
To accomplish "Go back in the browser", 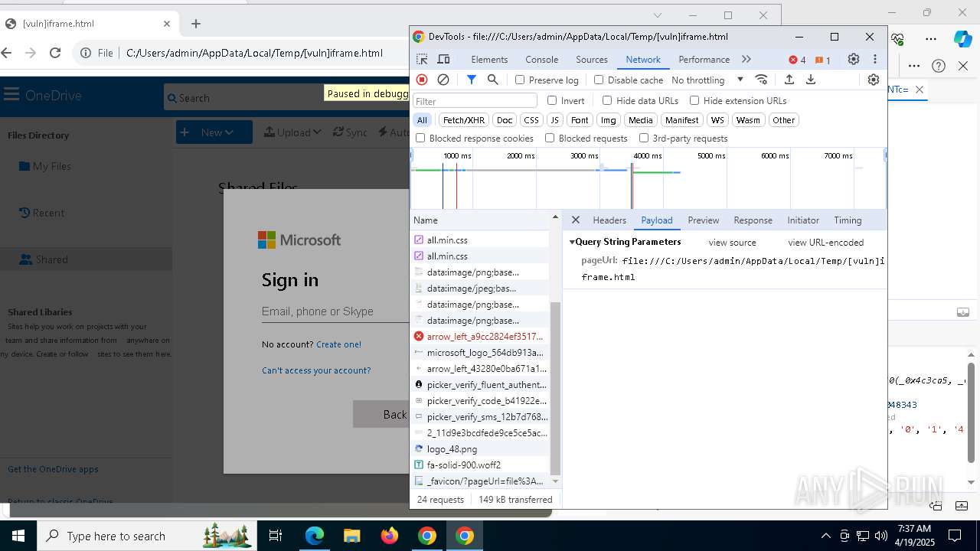I will pos(7,53).
